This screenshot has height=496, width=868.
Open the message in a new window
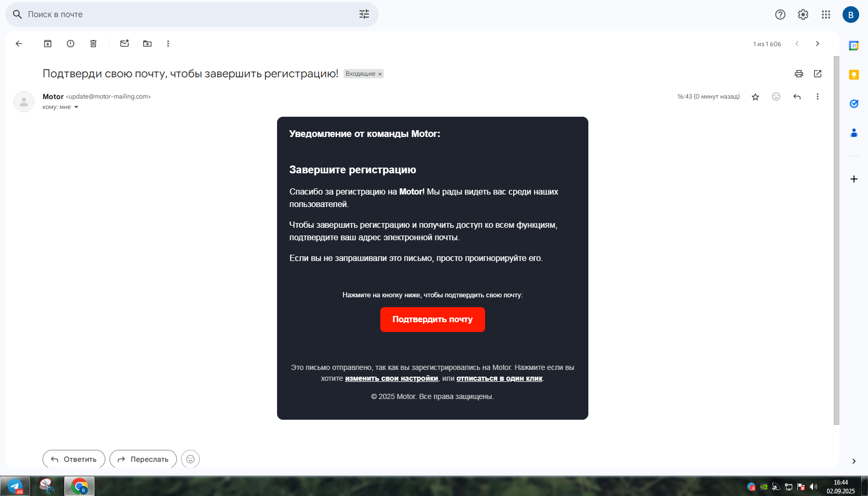818,74
